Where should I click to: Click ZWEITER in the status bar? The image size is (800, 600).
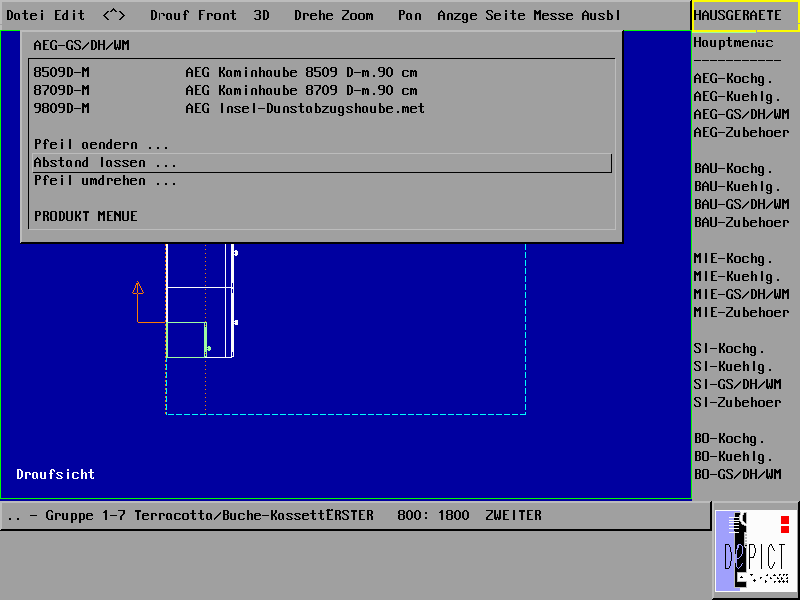tap(513, 515)
